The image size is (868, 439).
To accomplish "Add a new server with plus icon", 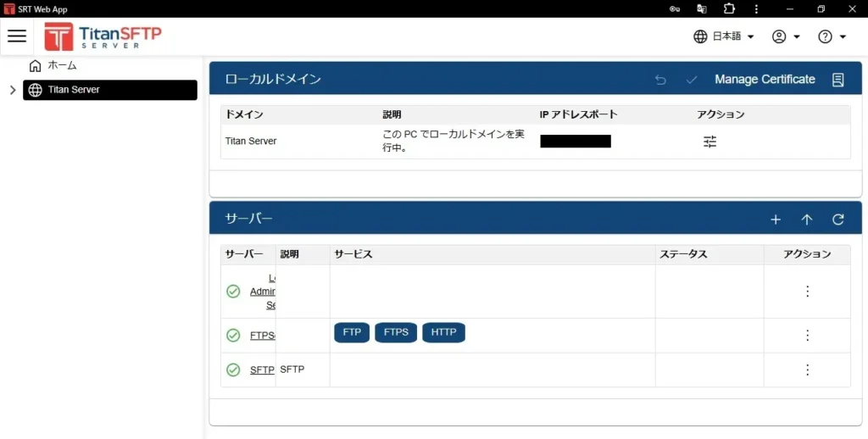I will [x=775, y=219].
